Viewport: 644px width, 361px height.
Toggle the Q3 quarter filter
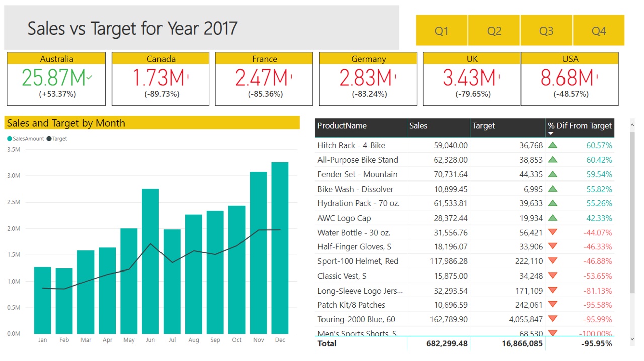click(546, 31)
